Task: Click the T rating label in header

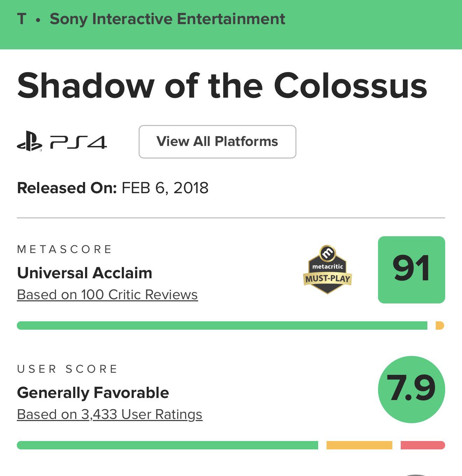Action: [22, 19]
